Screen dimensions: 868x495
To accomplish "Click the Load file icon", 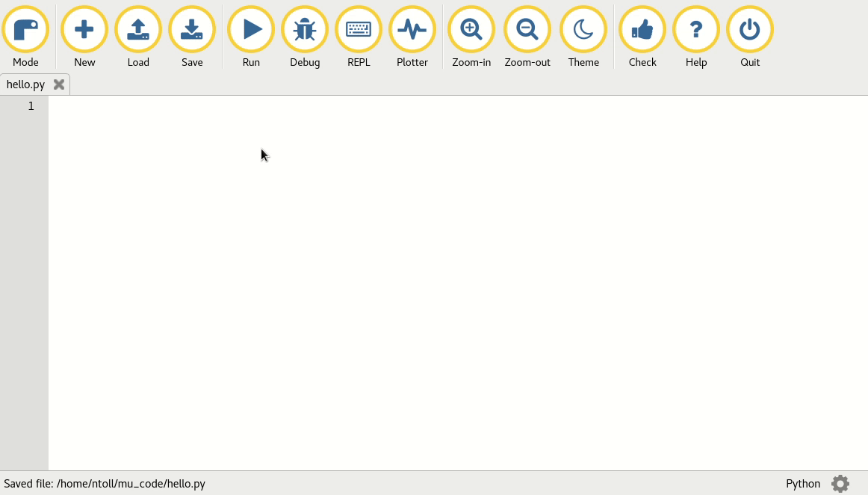I will tap(138, 30).
